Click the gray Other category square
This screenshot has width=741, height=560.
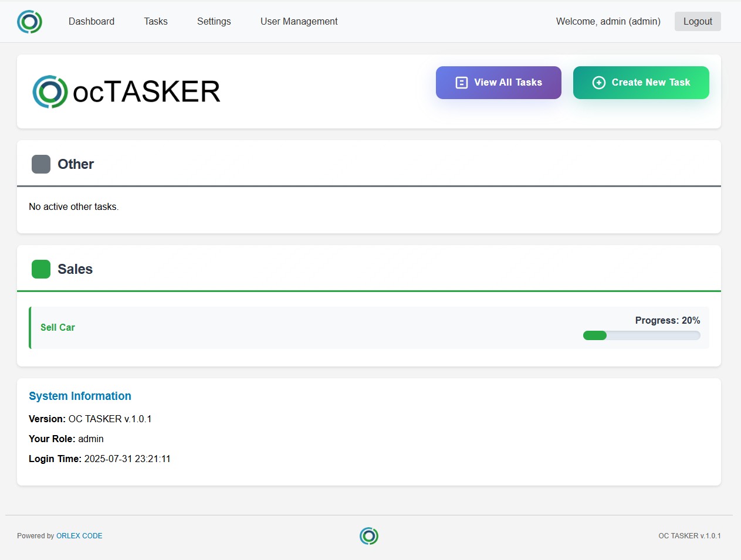41,164
